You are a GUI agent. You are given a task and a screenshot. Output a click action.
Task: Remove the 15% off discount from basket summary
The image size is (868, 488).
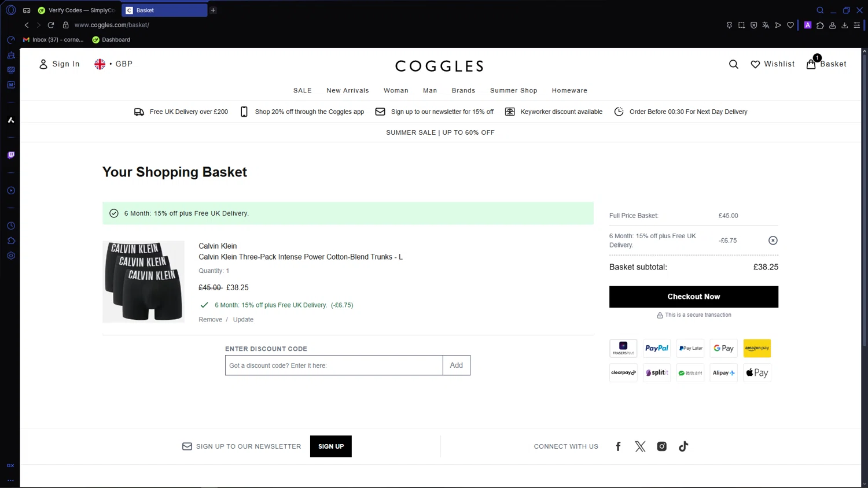[x=773, y=241]
